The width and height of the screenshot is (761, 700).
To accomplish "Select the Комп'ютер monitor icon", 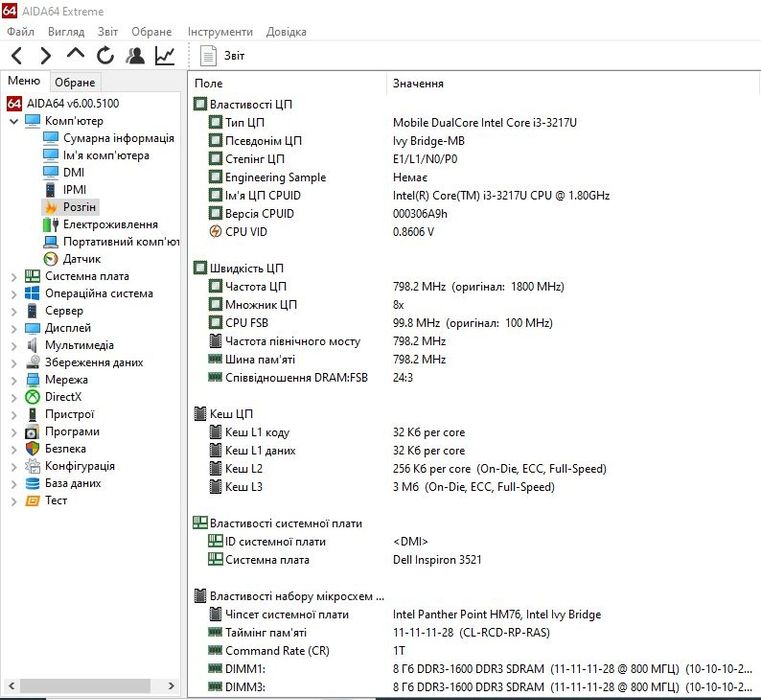I will point(33,120).
